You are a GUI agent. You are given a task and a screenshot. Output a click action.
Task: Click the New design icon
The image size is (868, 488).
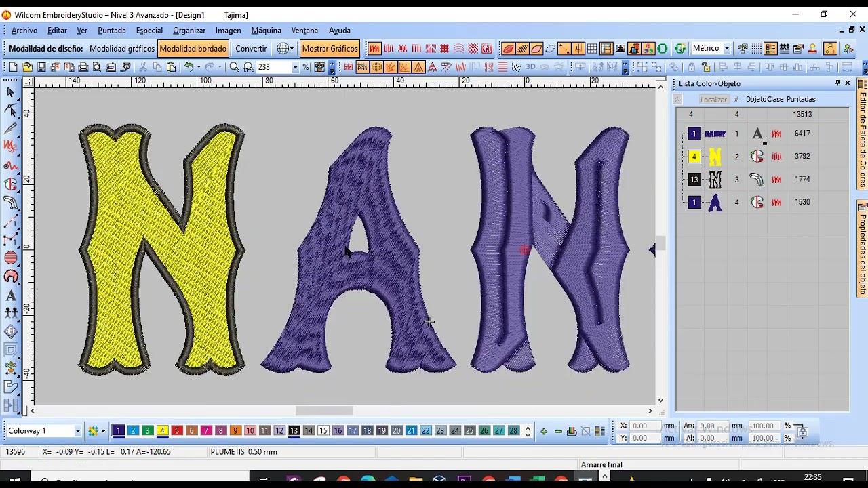tap(13, 67)
